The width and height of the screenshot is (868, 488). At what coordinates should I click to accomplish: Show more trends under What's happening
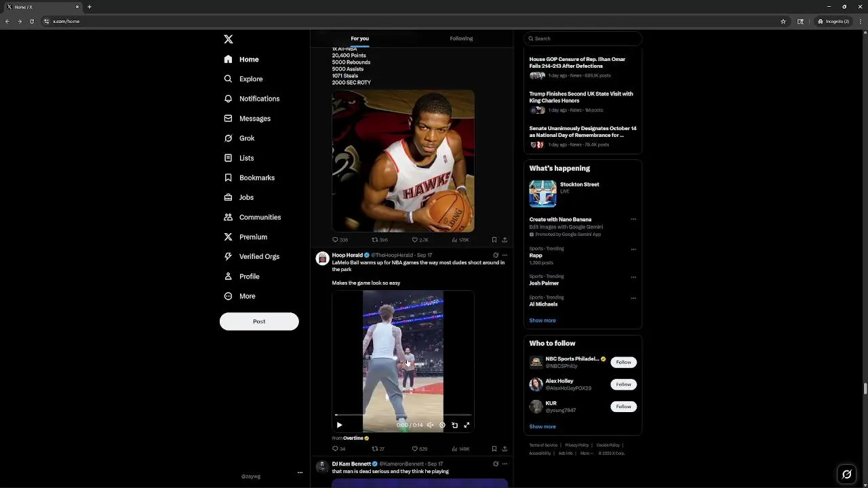coord(542,321)
